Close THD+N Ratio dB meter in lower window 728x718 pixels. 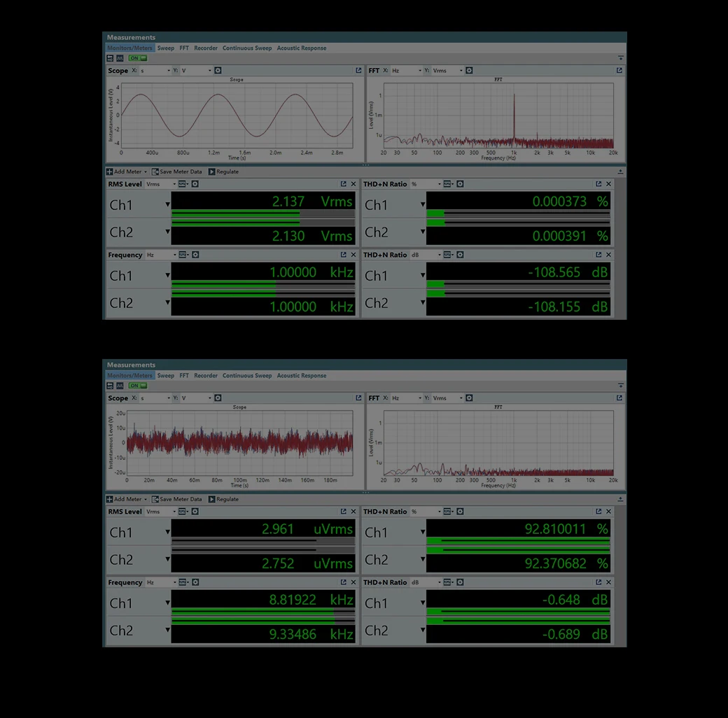tap(608, 582)
